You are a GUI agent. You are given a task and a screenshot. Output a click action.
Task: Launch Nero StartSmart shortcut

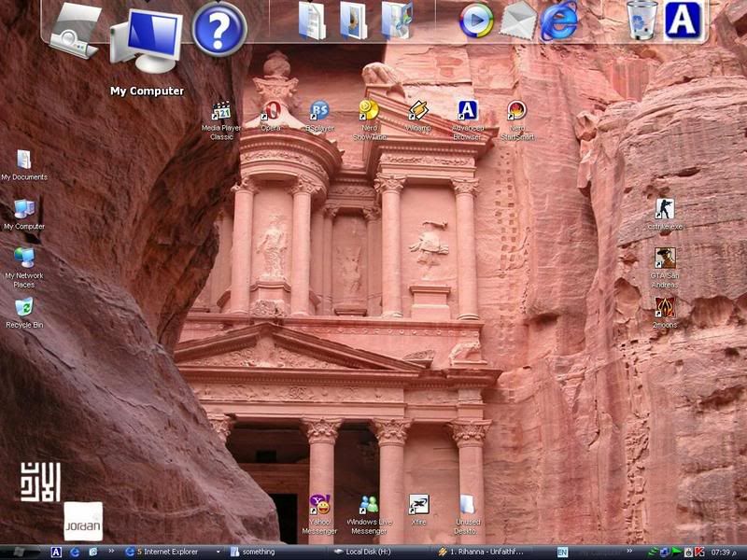point(516,112)
